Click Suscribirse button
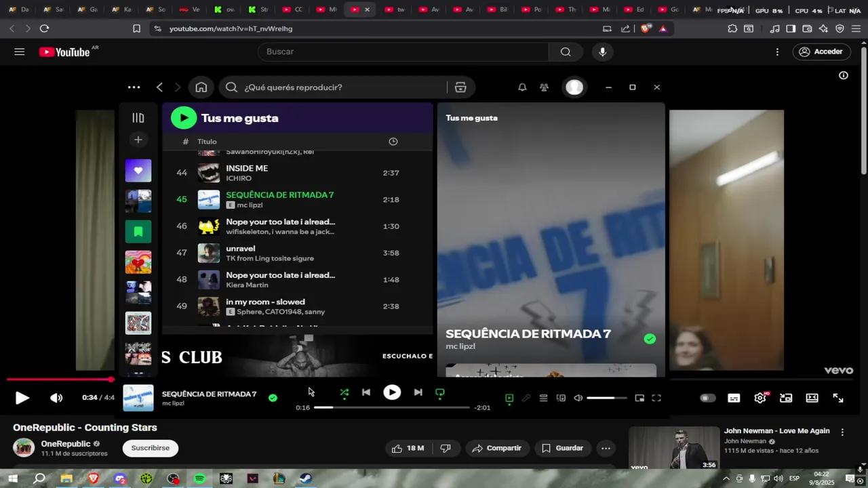Viewport: 868px width, 488px height. click(x=151, y=448)
